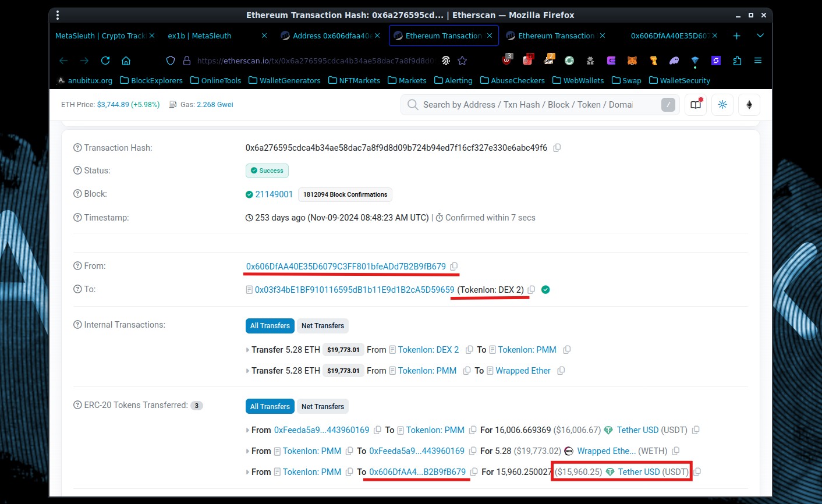Expand the Transfer 5.28 ETH to Wrapped Ether row

[x=248, y=371]
